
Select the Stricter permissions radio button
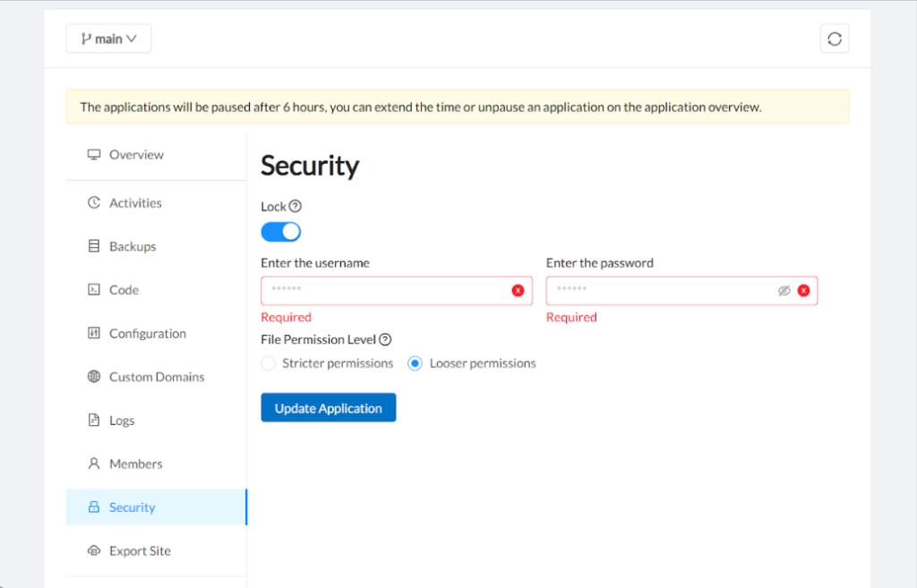[x=268, y=362]
